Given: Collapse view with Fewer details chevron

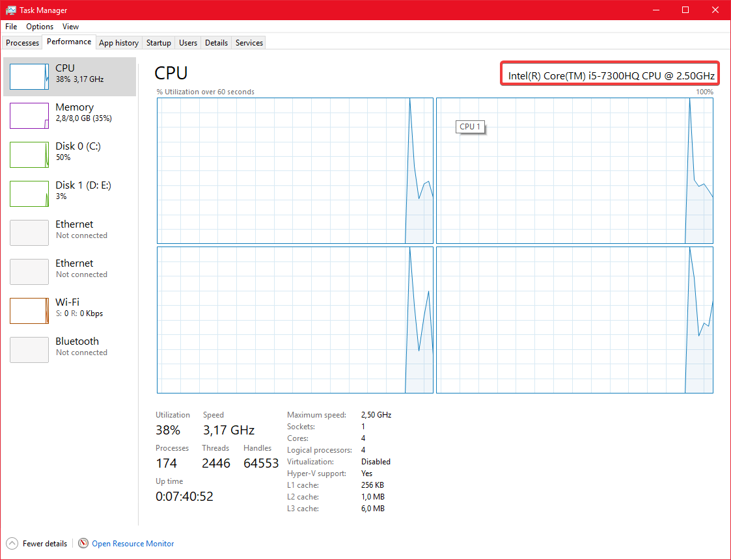Looking at the screenshot, I should point(12,543).
